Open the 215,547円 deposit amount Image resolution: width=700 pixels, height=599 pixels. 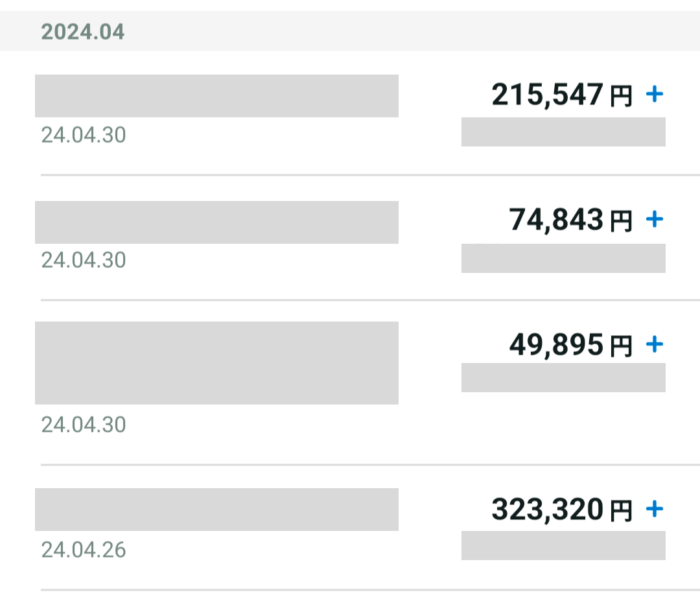click(x=561, y=95)
